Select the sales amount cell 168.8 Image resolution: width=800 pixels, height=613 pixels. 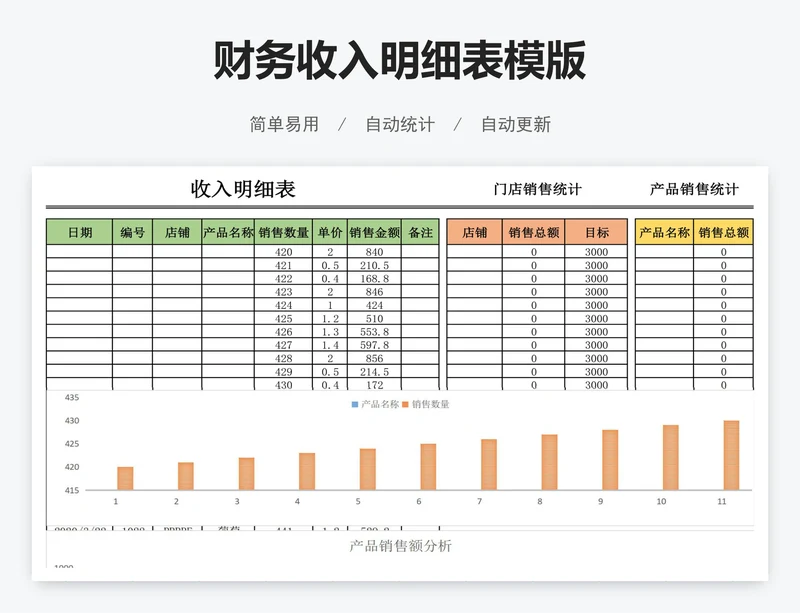pos(374,278)
